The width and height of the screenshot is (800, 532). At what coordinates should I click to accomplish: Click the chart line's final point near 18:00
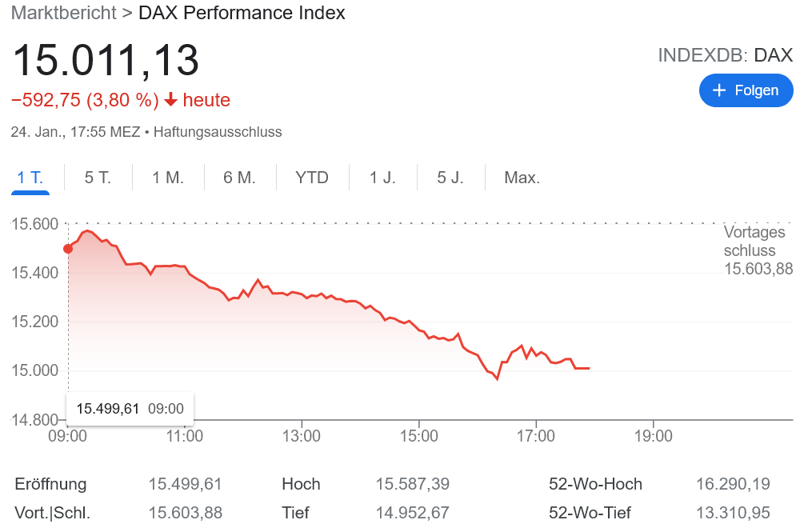click(x=589, y=368)
